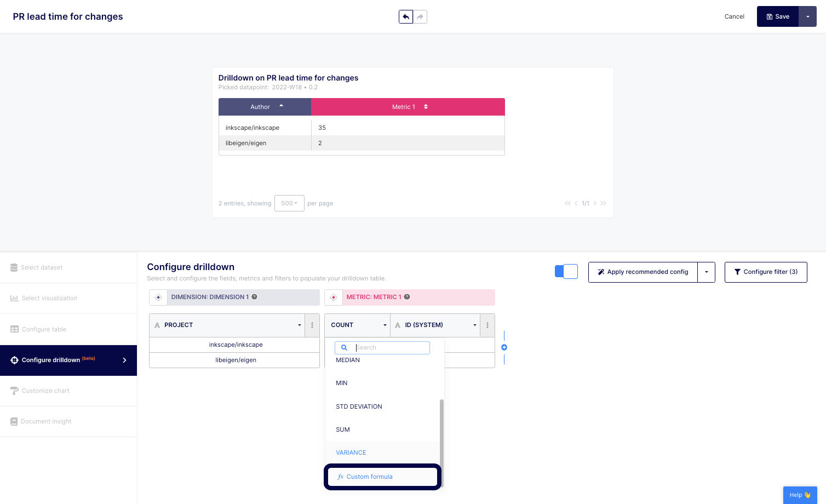This screenshot has width=826, height=504.
Task: Click the aggregation Search input field
Action: 391,348
